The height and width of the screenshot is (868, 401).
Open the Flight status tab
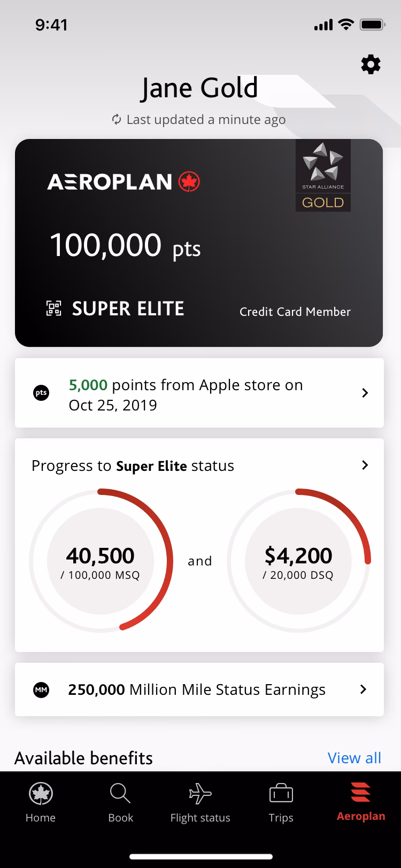point(200,802)
